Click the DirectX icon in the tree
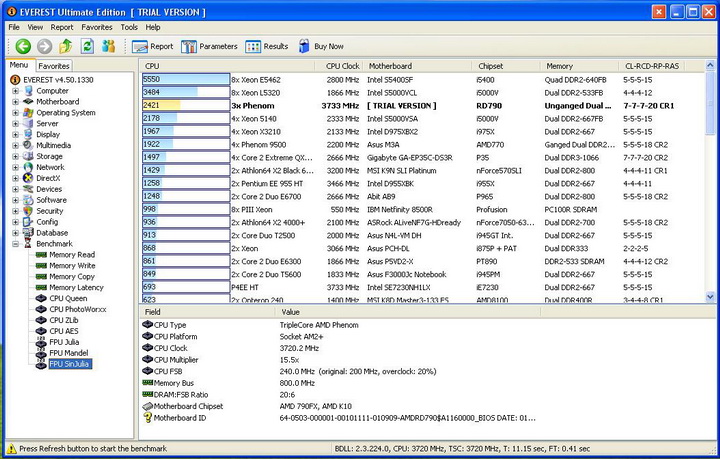The image size is (720, 459). [28, 178]
